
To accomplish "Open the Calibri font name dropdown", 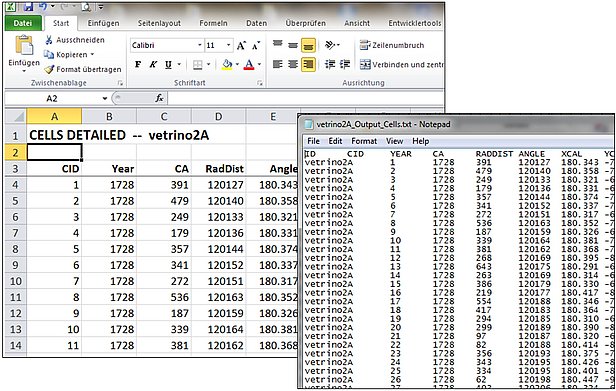I will pyautogui.click(x=200, y=45).
